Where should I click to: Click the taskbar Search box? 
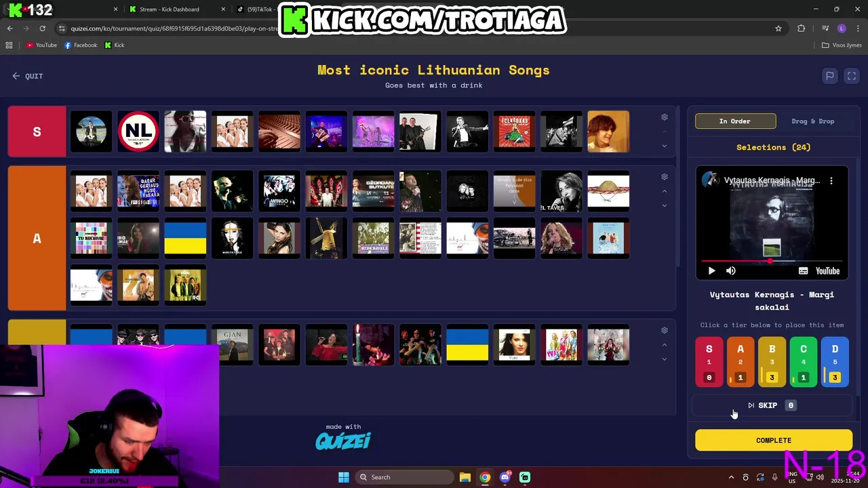(404, 477)
